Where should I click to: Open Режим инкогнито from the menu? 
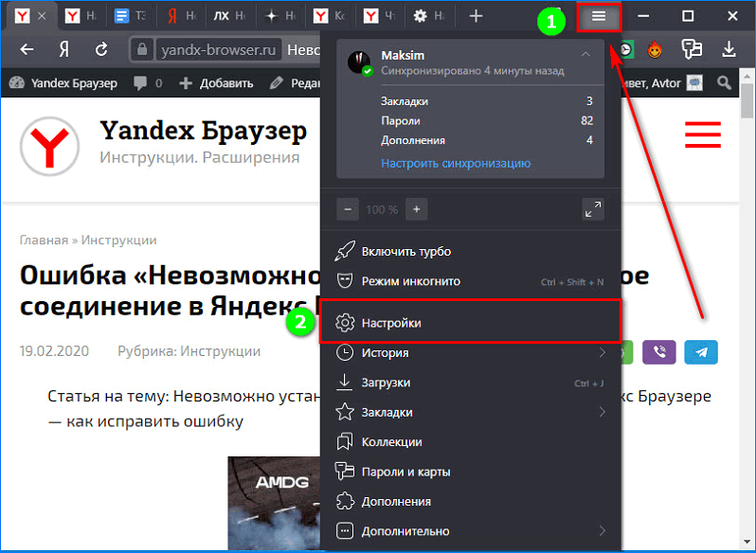(470, 281)
